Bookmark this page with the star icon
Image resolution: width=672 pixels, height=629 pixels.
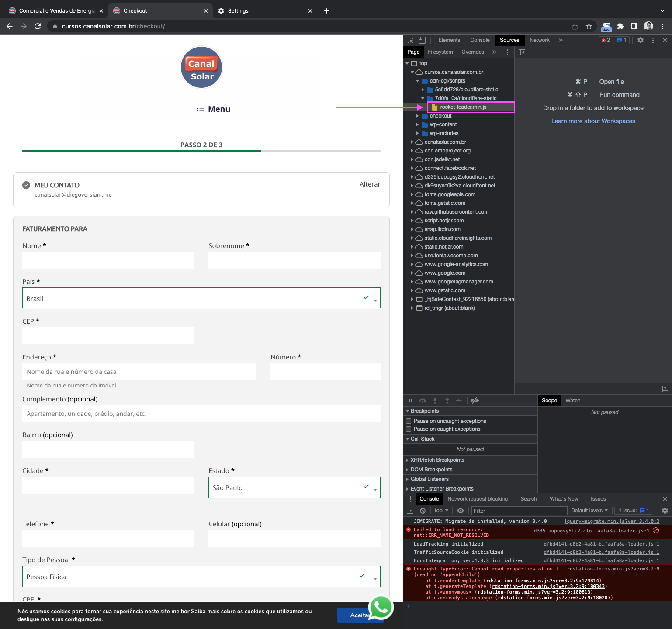coord(589,26)
